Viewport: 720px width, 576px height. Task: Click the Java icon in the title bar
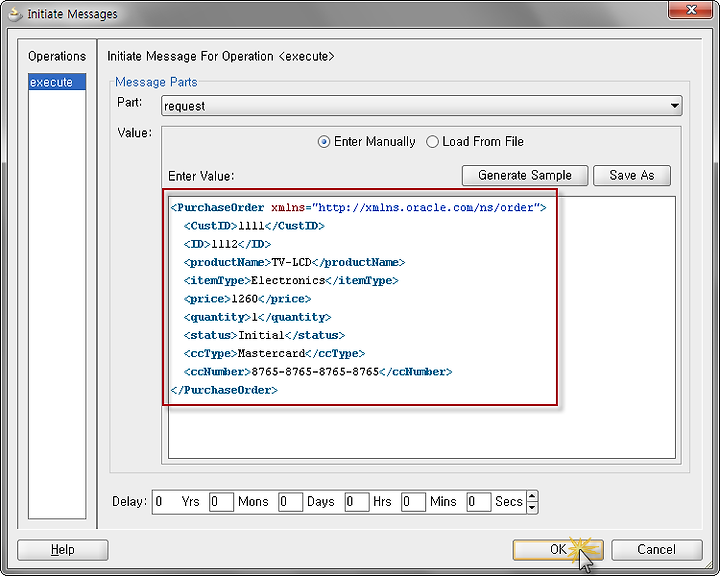16,14
